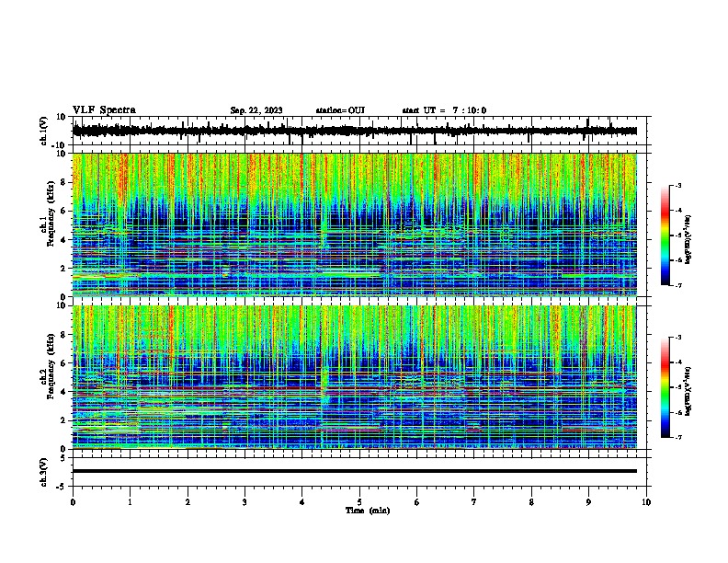Select the "Time (min)" x-axis label

(x=368, y=511)
